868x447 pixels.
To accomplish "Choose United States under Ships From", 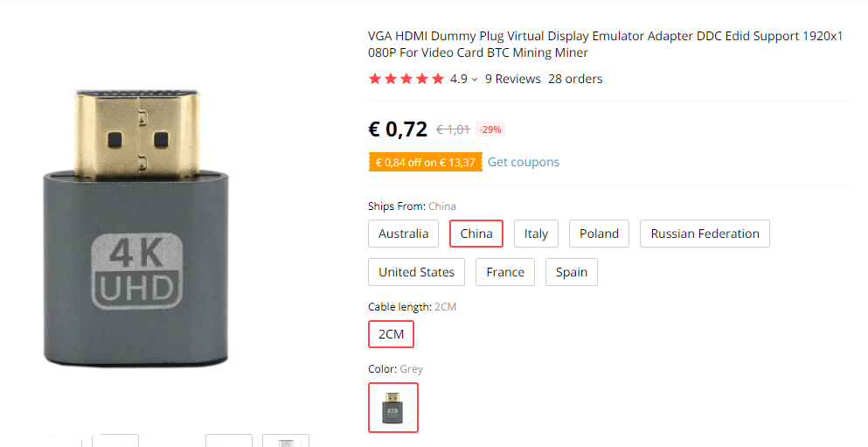I will pyautogui.click(x=416, y=272).
